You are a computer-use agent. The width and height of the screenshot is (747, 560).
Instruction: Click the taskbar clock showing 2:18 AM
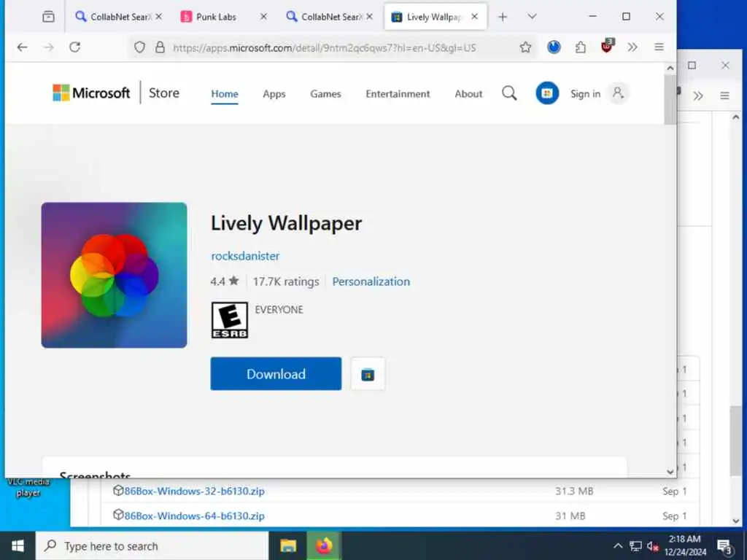685,545
